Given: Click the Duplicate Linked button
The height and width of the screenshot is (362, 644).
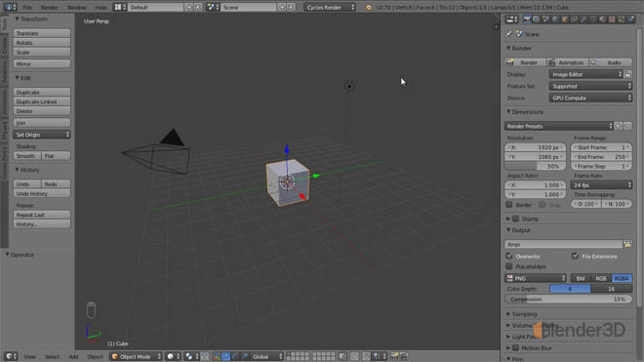Looking at the screenshot, I should [x=42, y=101].
